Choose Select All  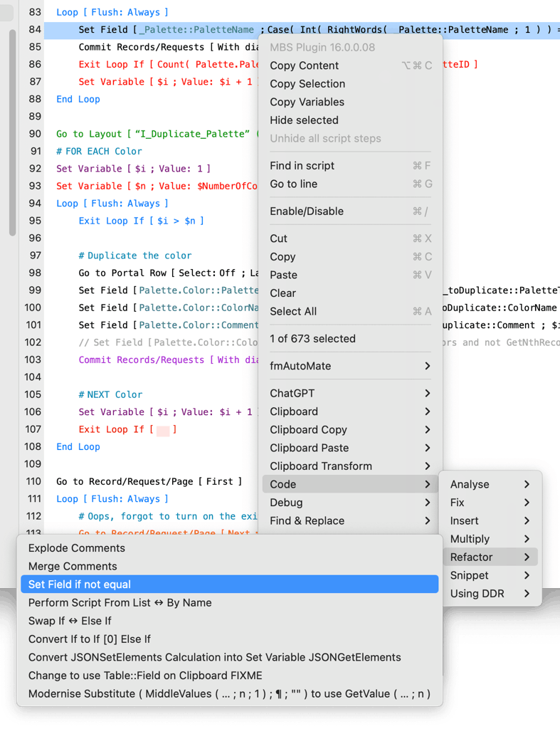pyautogui.click(x=350, y=311)
